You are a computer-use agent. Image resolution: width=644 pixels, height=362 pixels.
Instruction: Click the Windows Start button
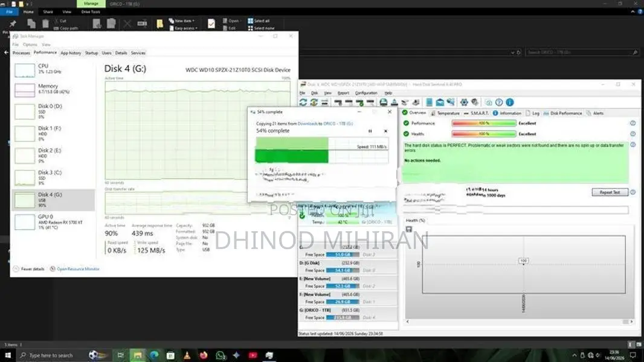(8, 355)
